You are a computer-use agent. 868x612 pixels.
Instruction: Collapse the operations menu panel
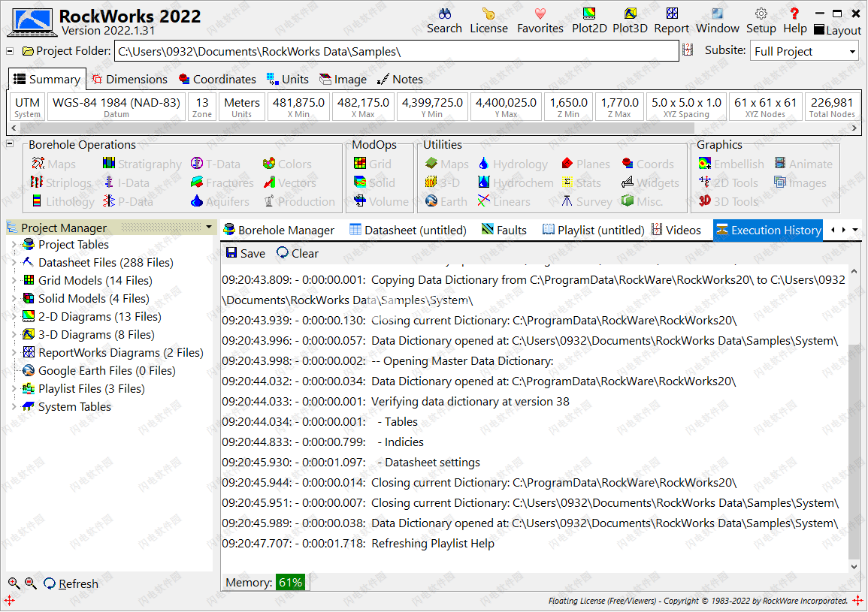point(10,144)
